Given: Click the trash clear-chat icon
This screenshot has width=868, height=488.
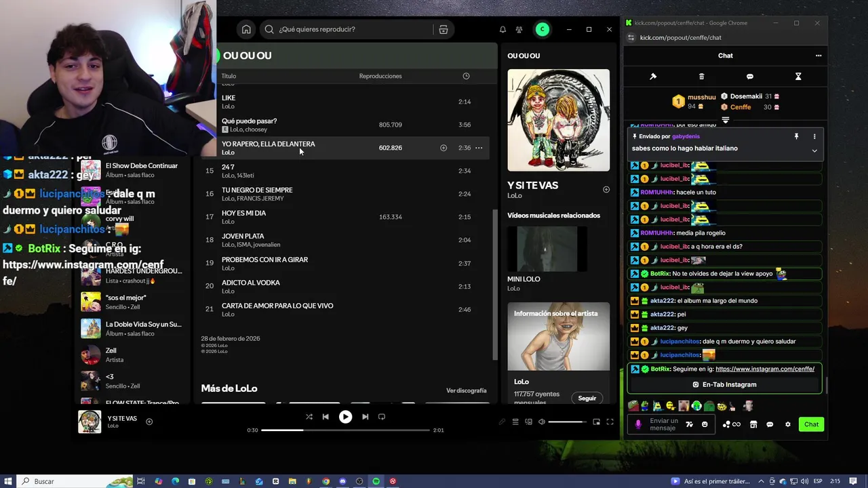Looking at the screenshot, I should coord(702,77).
